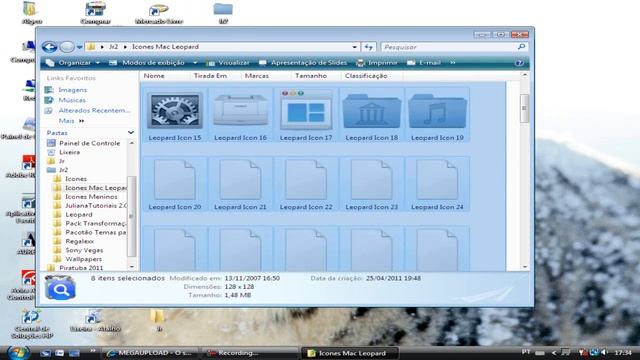Open the Help question mark icon

point(519,63)
